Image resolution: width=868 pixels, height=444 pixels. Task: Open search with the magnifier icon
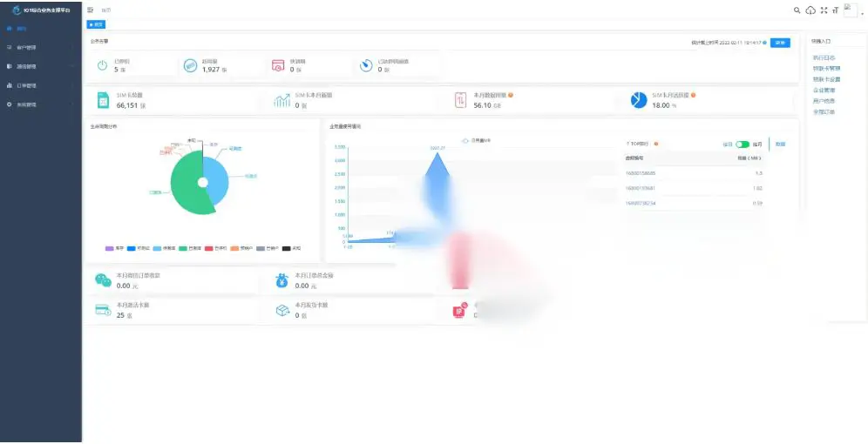(x=797, y=10)
